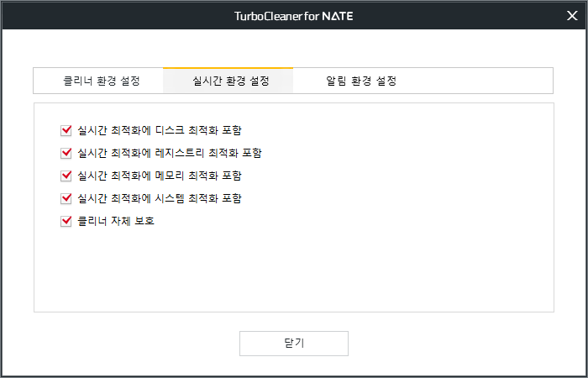The height and width of the screenshot is (378, 588).
Task: Close the TurboCleaner window with X
Action: coord(572,16)
